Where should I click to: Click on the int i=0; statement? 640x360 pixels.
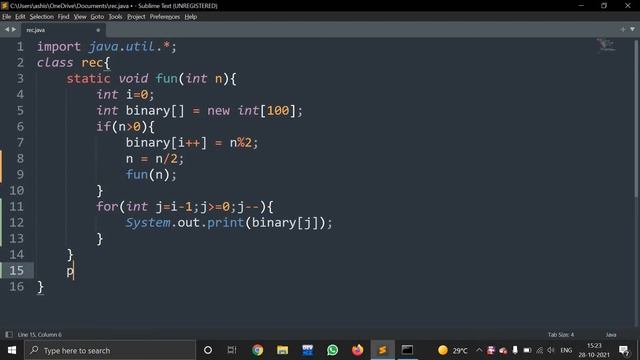click(125, 95)
